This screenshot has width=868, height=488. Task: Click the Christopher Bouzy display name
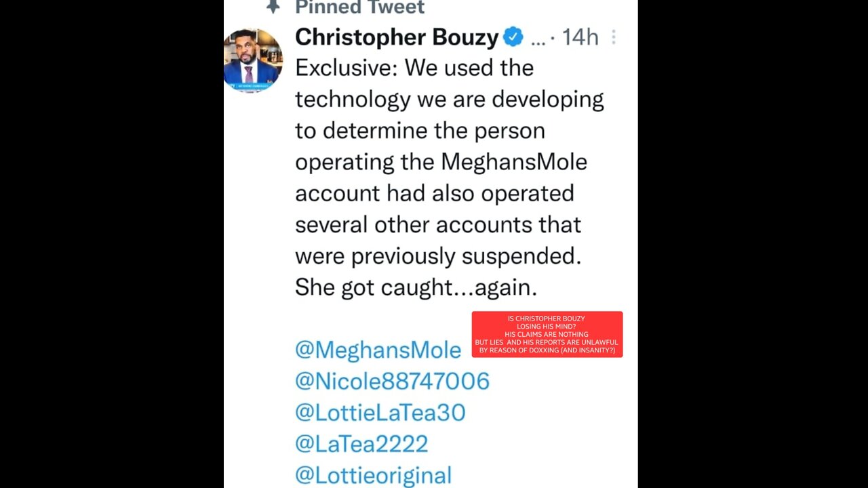397,37
